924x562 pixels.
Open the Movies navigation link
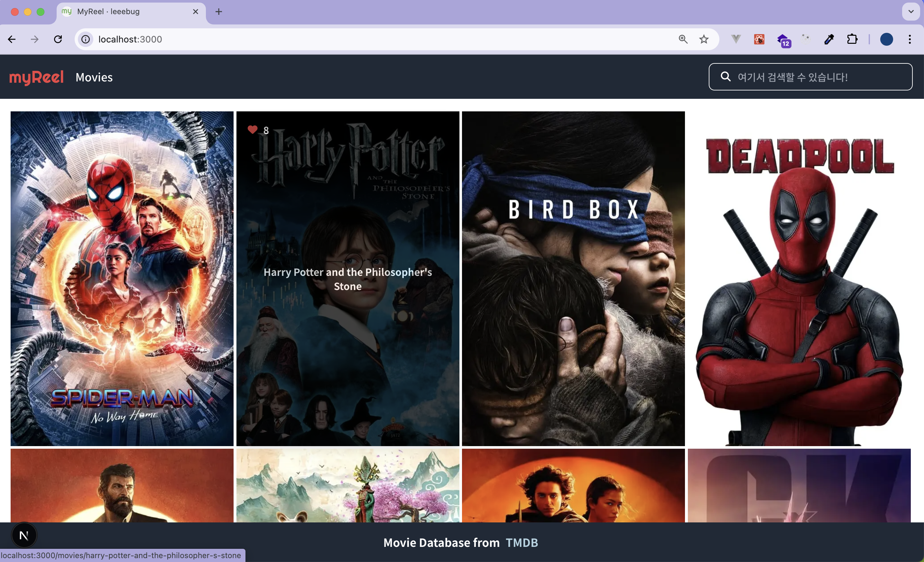[x=94, y=77]
